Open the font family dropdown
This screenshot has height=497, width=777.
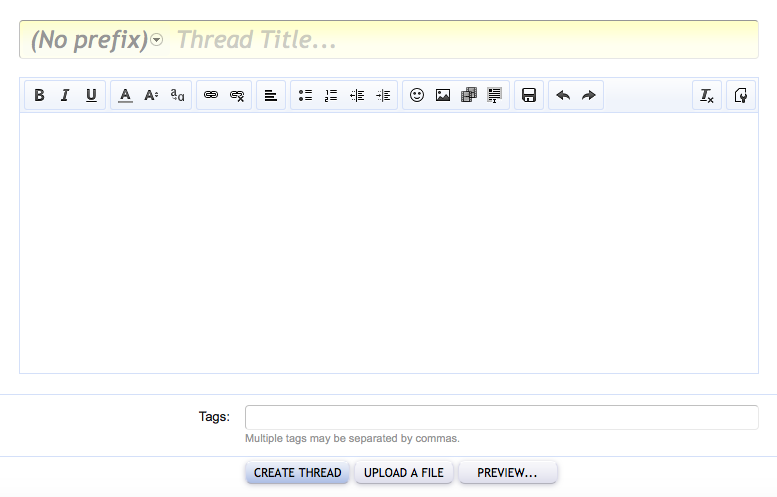point(177,96)
